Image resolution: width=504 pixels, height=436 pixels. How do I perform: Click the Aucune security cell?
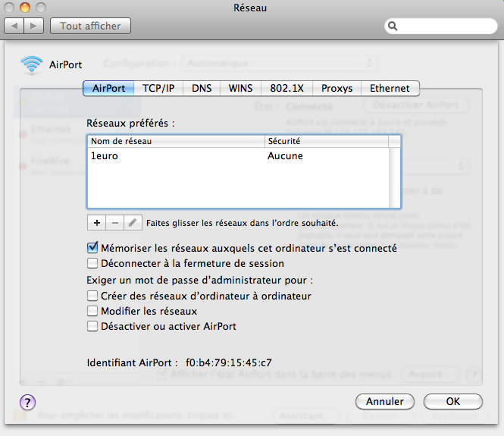pyautogui.click(x=285, y=156)
